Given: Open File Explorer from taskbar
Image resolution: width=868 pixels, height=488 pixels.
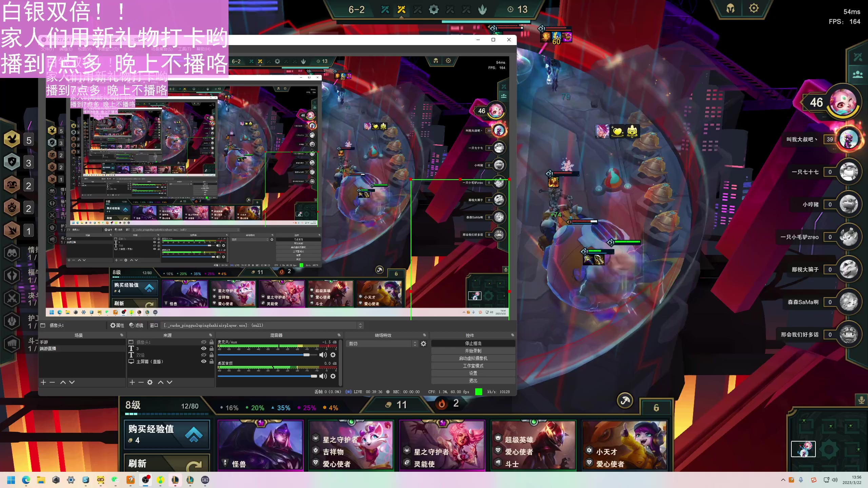Looking at the screenshot, I should point(41,480).
